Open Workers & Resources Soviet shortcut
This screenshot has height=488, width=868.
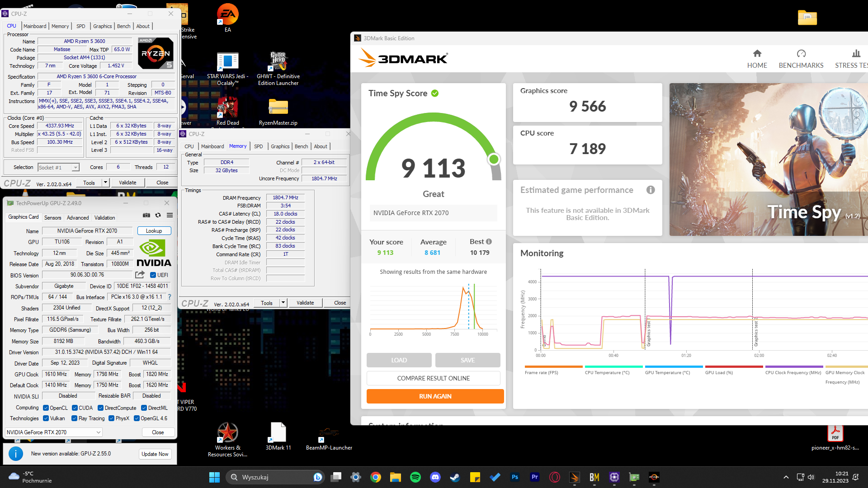coord(227,440)
